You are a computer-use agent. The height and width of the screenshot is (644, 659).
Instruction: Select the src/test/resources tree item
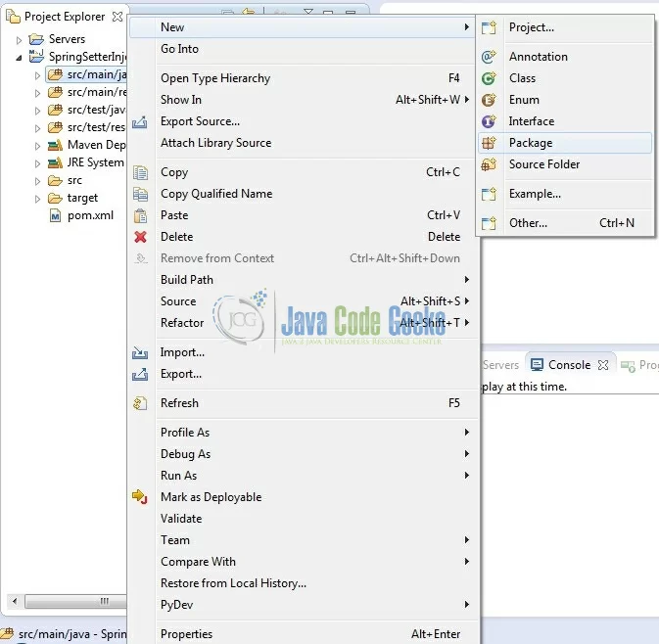[x=96, y=127]
